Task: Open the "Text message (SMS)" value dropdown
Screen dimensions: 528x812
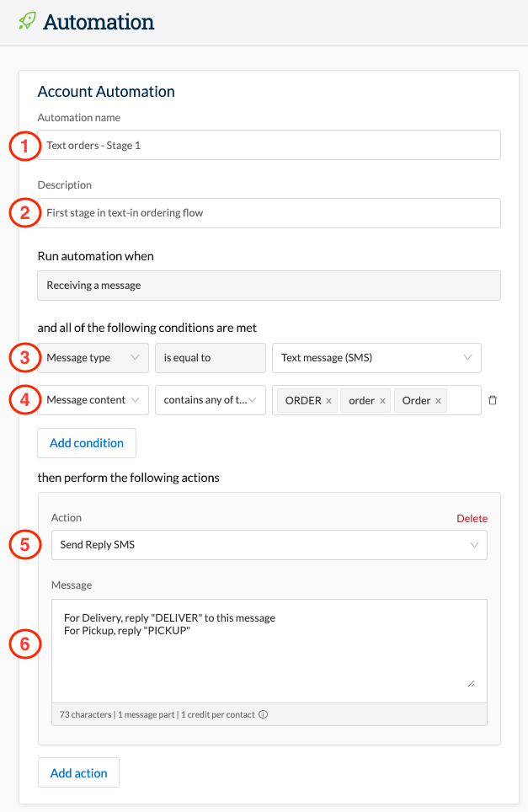Action: 376,357
